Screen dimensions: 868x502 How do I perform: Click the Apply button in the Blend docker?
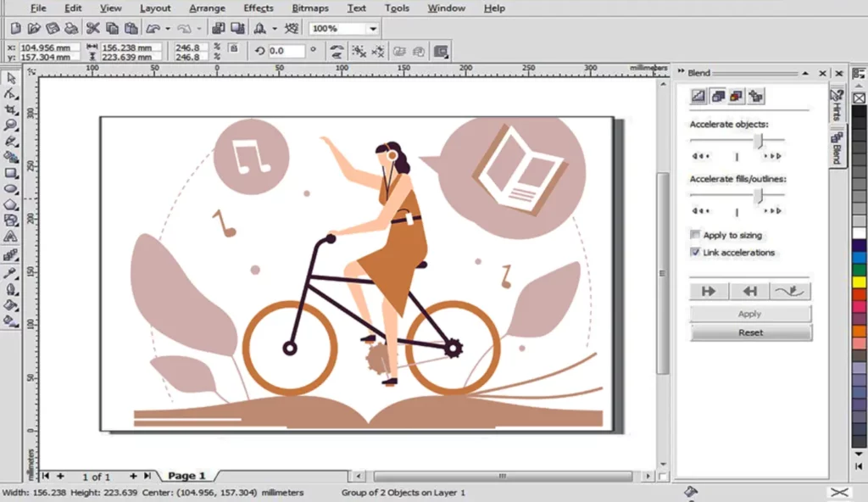click(749, 313)
